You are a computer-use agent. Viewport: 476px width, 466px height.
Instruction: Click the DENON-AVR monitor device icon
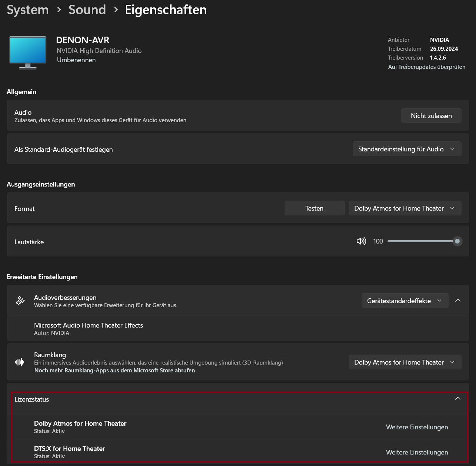coord(28,53)
